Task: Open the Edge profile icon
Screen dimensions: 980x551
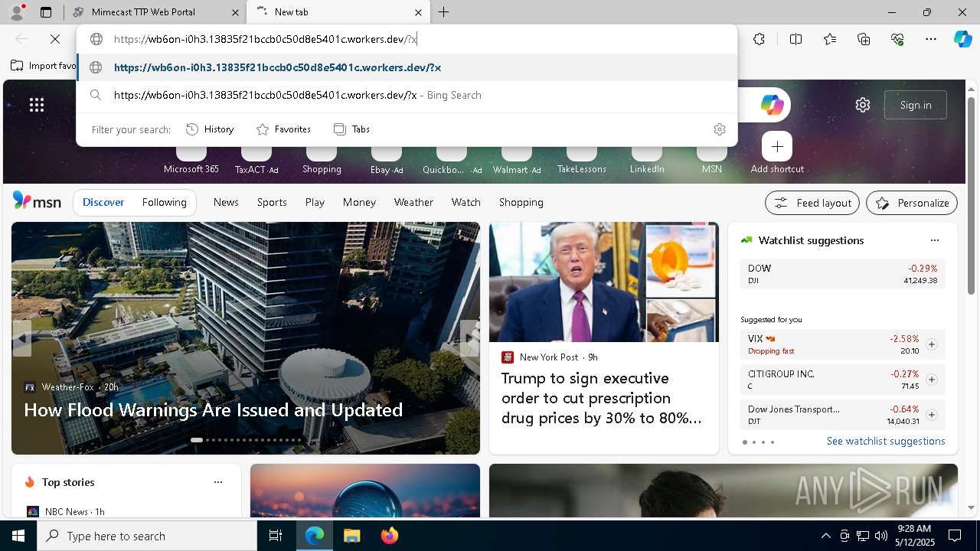Action: click(17, 12)
